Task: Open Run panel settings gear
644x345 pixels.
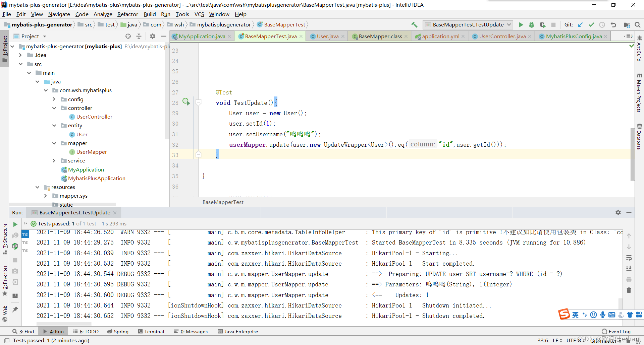Action: (618, 212)
